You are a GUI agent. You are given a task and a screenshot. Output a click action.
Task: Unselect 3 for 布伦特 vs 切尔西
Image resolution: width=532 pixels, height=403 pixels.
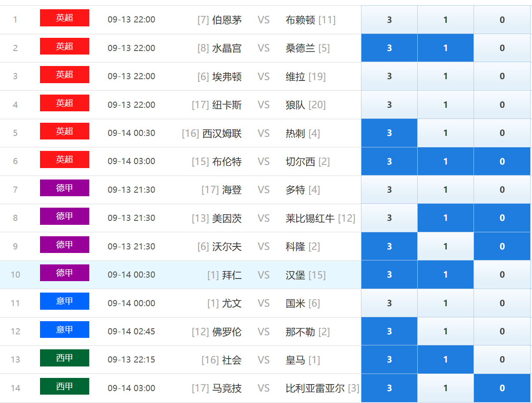[x=389, y=161]
